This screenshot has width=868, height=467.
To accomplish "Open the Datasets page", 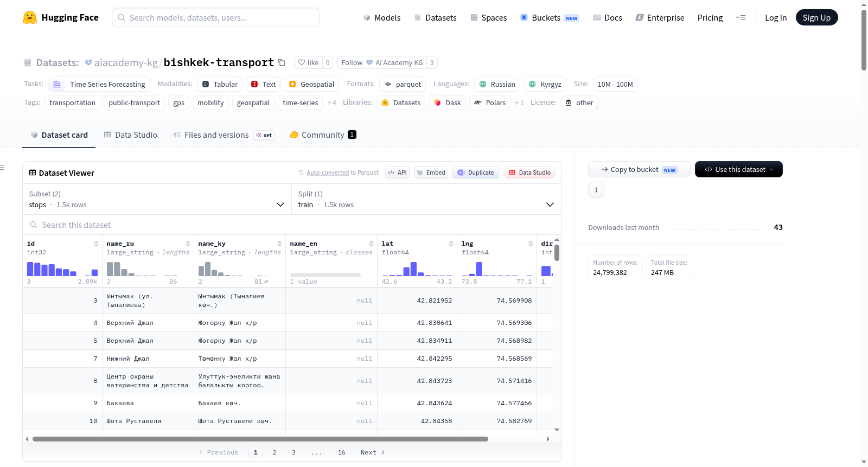I will coord(436,17).
